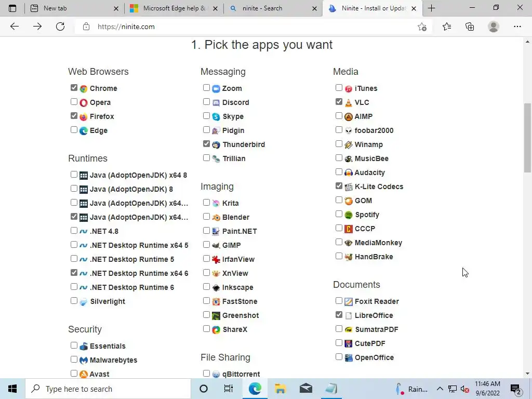The image size is (532, 399).
Task: Close the ninite - Search tab
Action: 314,8
